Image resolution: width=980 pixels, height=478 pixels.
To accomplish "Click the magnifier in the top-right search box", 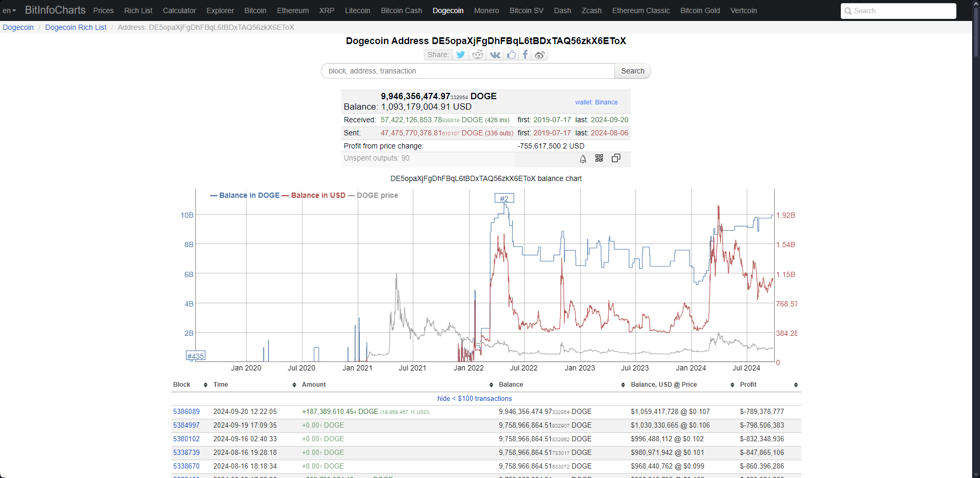I will click(x=848, y=10).
